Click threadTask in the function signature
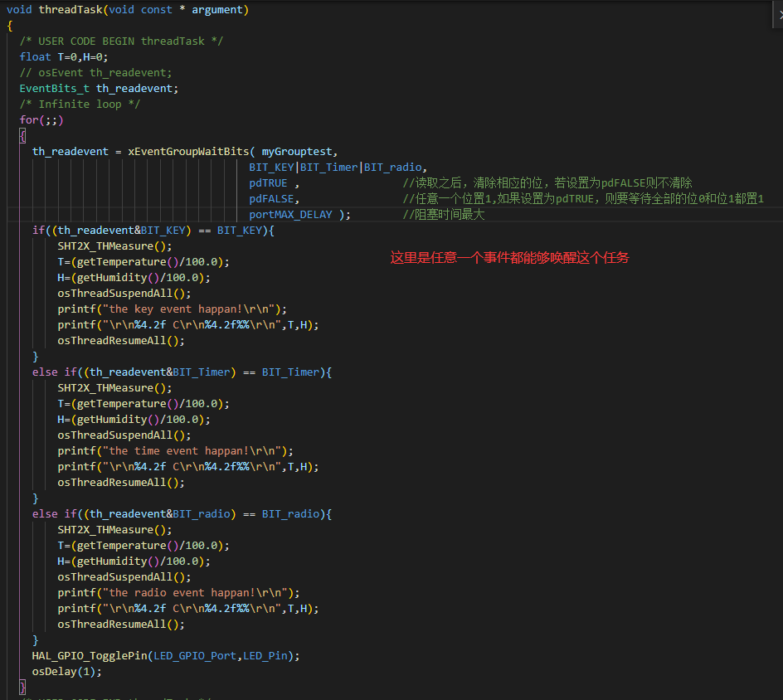The height and width of the screenshot is (700, 783). pyautogui.click(x=71, y=9)
